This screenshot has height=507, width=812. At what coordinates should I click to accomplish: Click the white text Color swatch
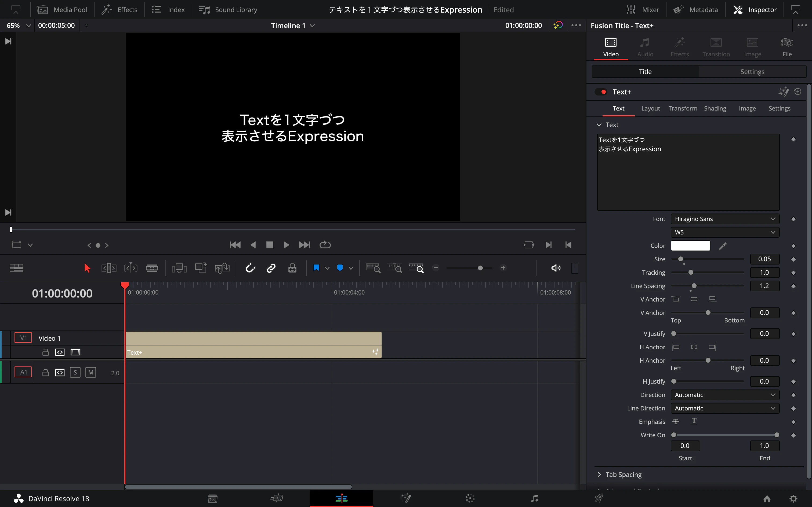(x=690, y=246)
